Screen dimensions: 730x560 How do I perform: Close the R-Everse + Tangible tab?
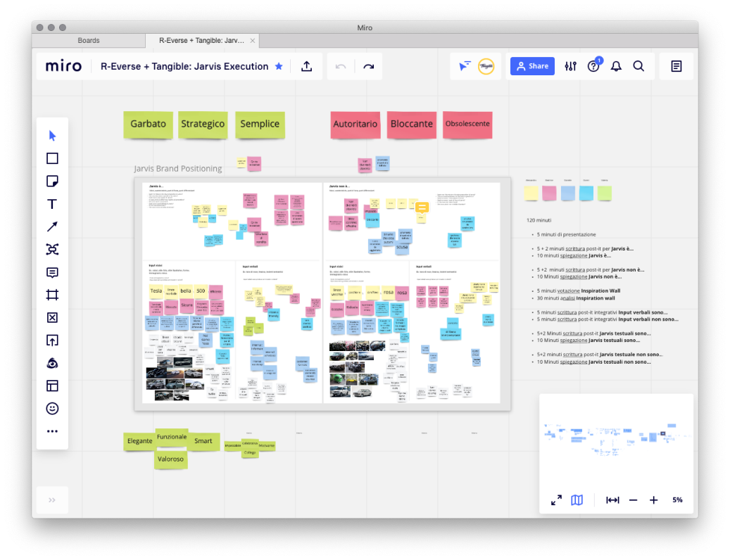pyautogui.click(x=253, y=41)
